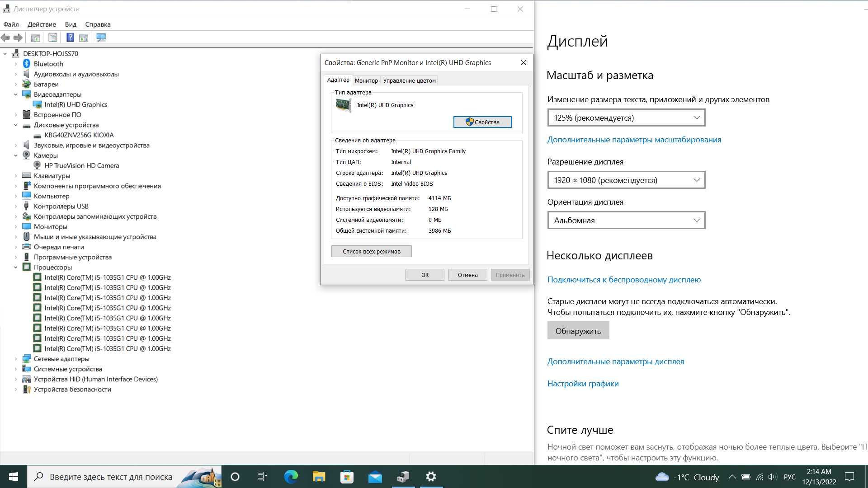
Task: Click the Очереди печати printer icon
Action: [26, 247]
